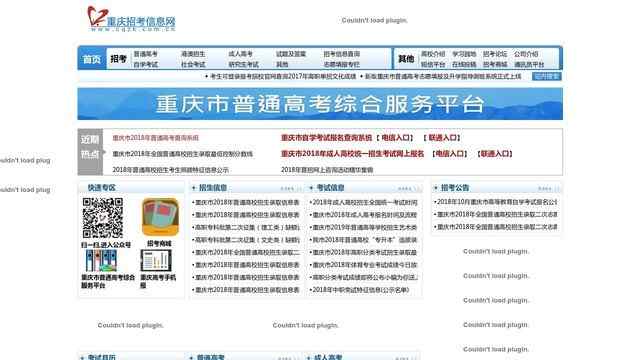Open 自学考试 in the navigation bar

[x=145, y=64]
